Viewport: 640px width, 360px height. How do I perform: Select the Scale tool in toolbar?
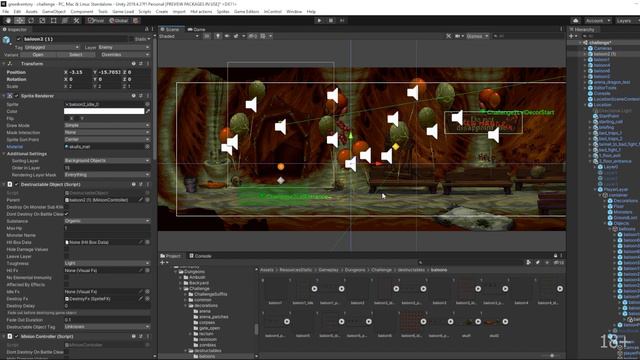(x=42, y=20)
